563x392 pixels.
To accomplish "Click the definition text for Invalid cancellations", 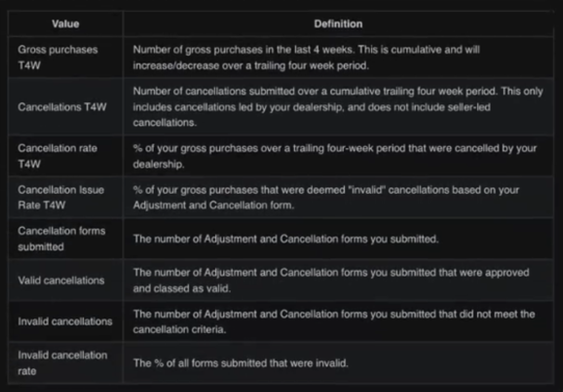I will click(333, 321).
